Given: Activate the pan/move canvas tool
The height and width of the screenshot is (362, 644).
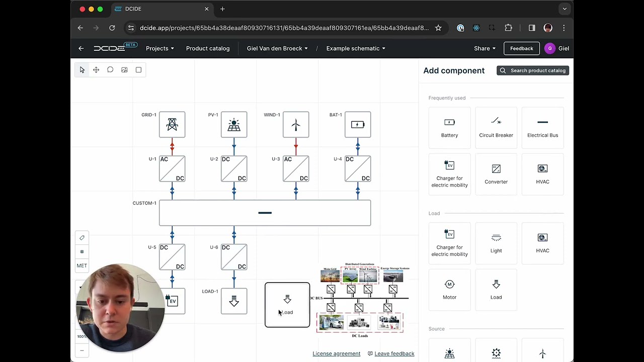Looking at the screenshot, I should (x=96, y=70).
